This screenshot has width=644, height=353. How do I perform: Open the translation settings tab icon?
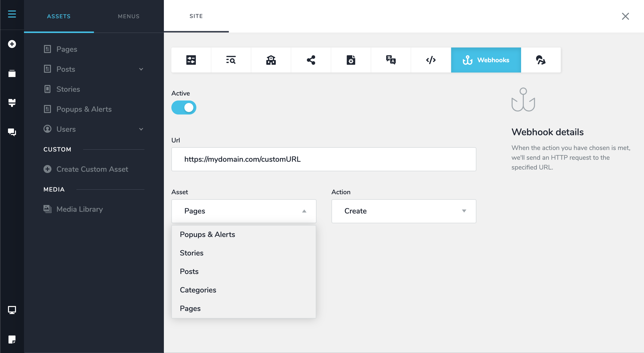[391, 60]
